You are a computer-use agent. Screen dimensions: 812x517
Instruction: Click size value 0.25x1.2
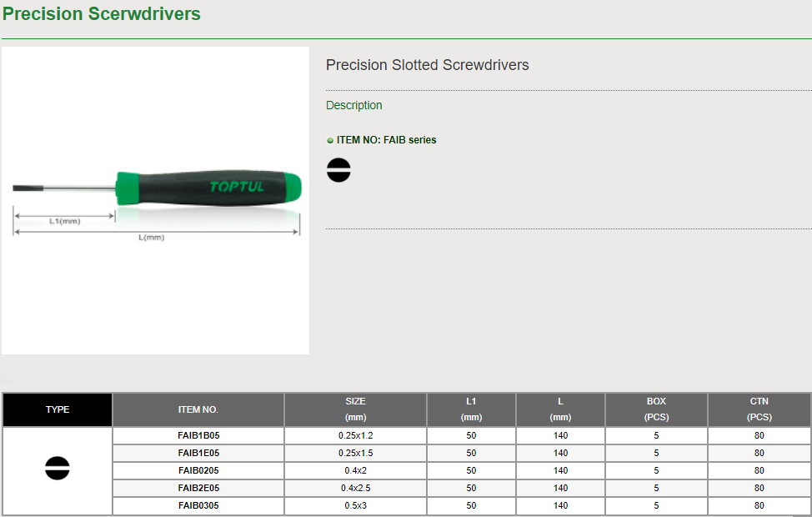356,435
